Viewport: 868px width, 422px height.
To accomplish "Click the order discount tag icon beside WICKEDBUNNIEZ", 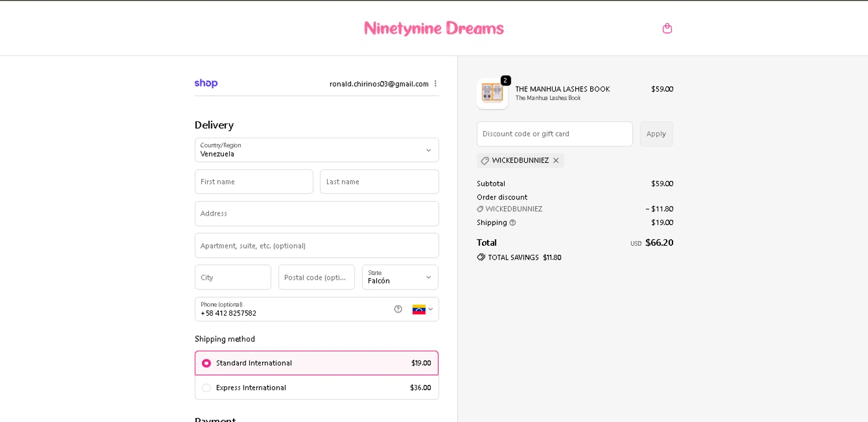I will [480, 209].
